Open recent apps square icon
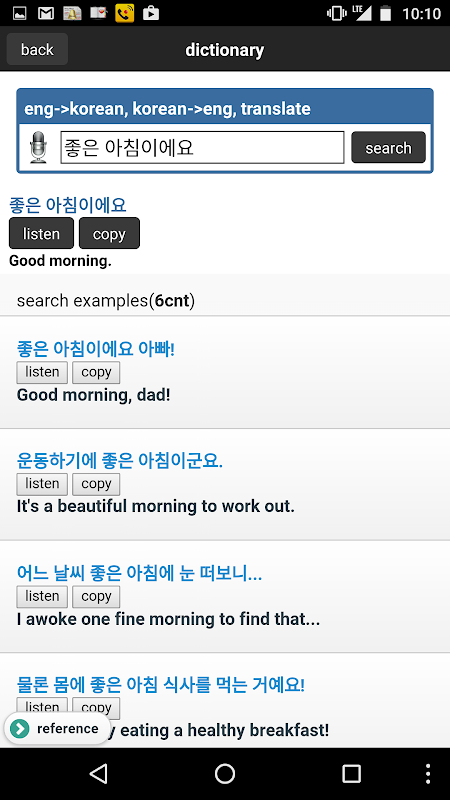The image size is (450, 800). pyautogui.click(x=351, y=773)
